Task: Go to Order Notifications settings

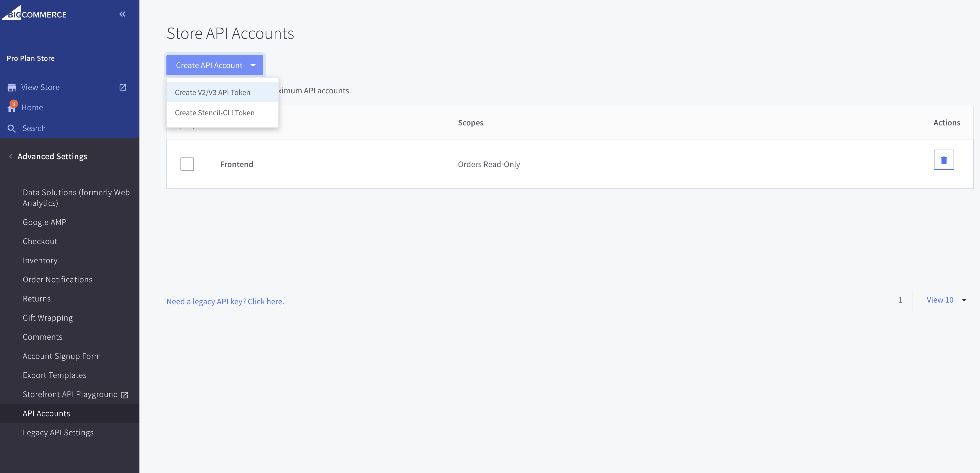Action: (57, 280)
